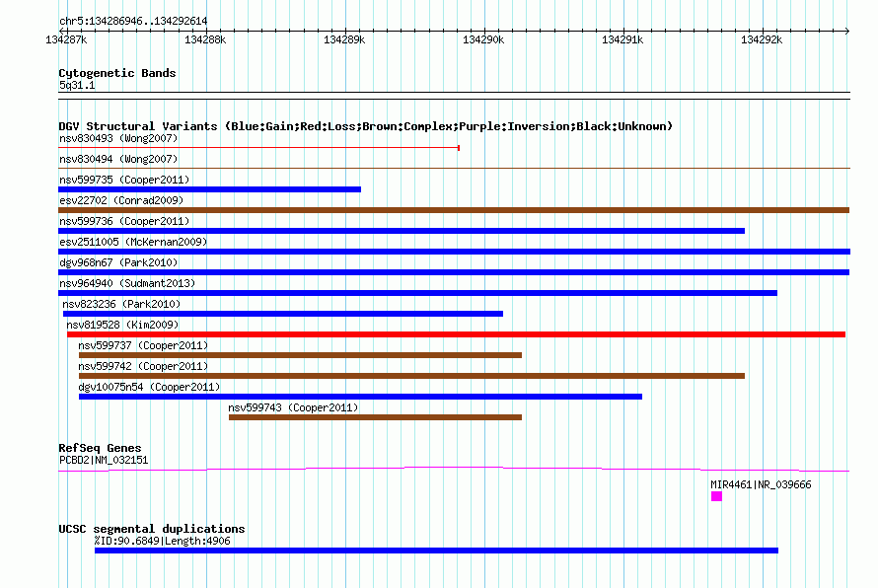Click the PCBD2|NM_032151 gene label

tap(104, 461)
